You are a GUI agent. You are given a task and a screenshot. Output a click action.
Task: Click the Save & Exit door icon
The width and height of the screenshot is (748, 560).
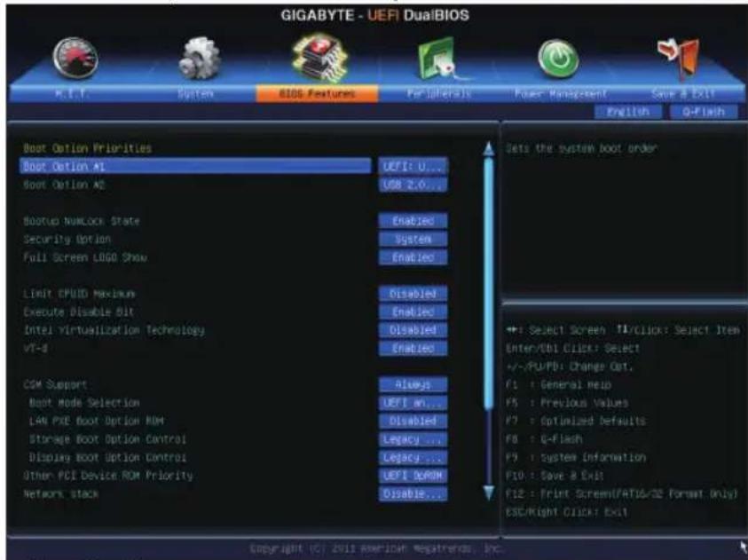(678, 59)
